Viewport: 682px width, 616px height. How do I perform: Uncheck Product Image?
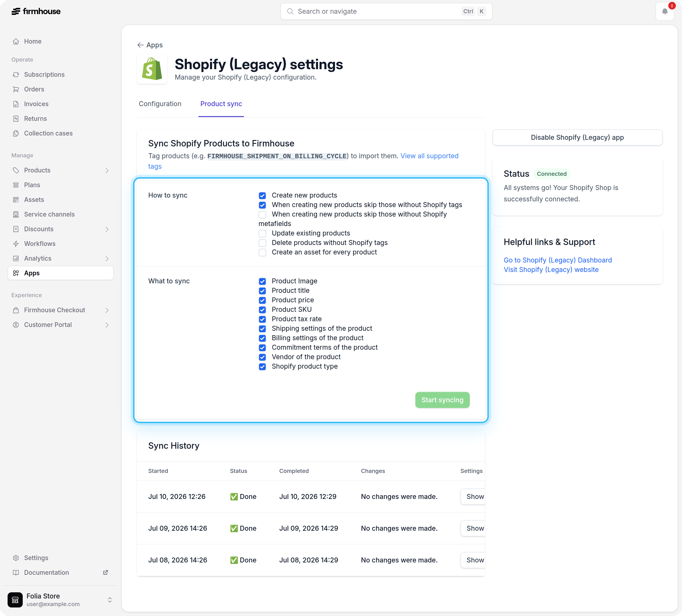coord(262,281)
